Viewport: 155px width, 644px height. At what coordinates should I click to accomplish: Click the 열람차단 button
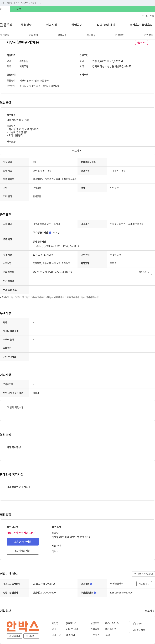tap(31, 636)
